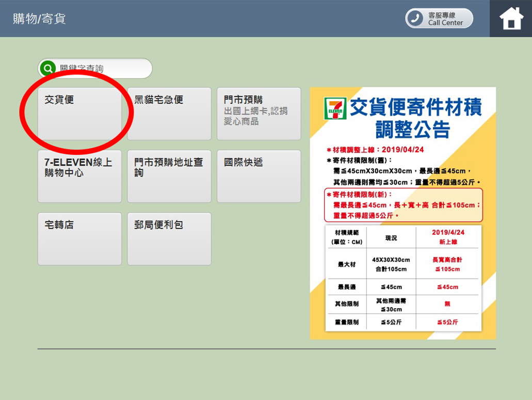The width and height of the screenshot is (532, 400).
Task: Tap the 材積規範 table header cell
Action: [x=347, y=237]
